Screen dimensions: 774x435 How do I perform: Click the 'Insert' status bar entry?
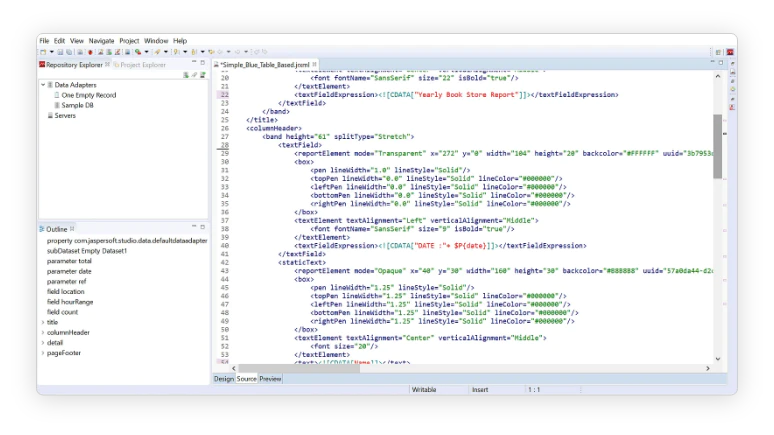(480, 390)
